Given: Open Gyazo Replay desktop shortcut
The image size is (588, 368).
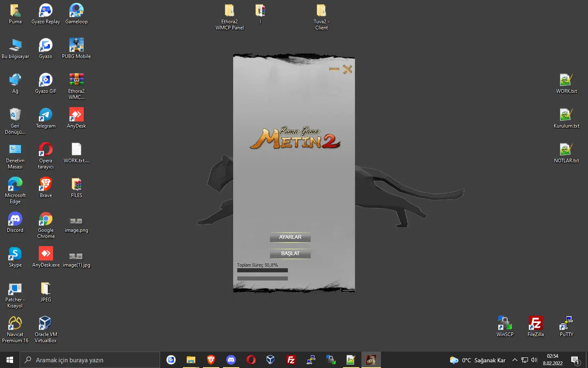Looking at the screenshot, I should pos(46,14).
